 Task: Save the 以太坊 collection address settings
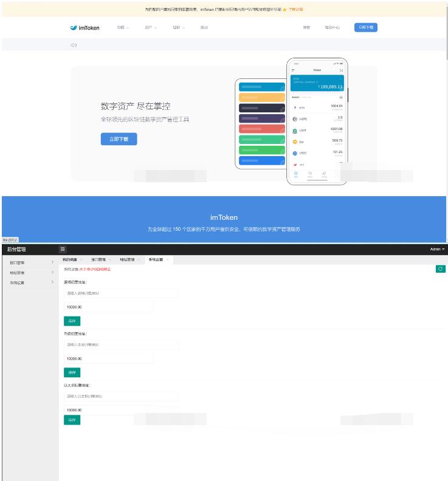point(72,420)
